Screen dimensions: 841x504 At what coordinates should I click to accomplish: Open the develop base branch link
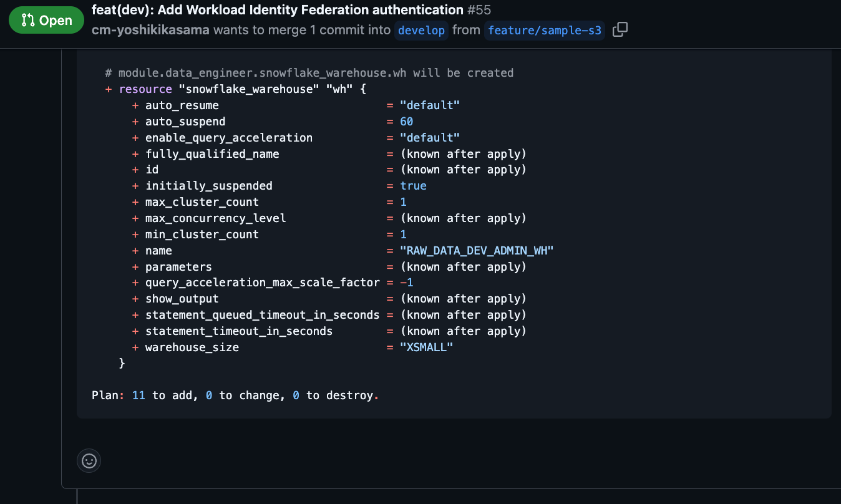(x=421, y=31)
